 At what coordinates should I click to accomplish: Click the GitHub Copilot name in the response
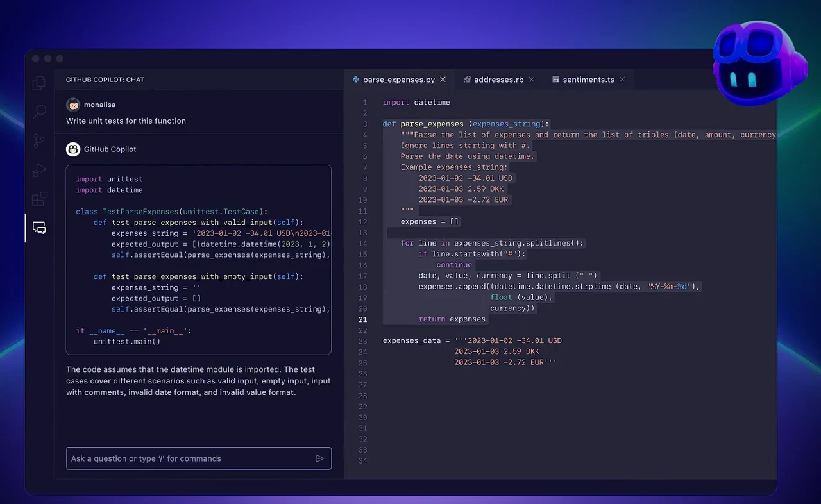[x=110, y=149]
